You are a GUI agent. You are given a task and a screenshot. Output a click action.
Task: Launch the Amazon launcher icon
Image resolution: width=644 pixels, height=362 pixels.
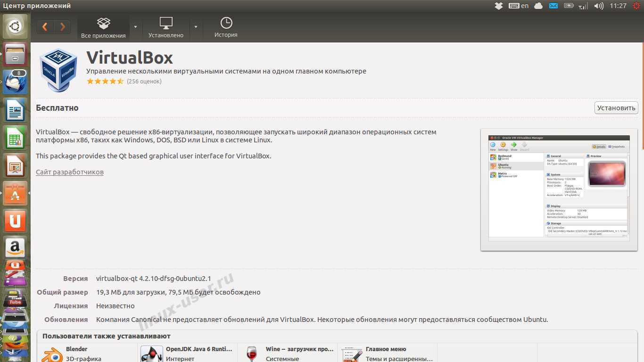[x=15, y=247]
